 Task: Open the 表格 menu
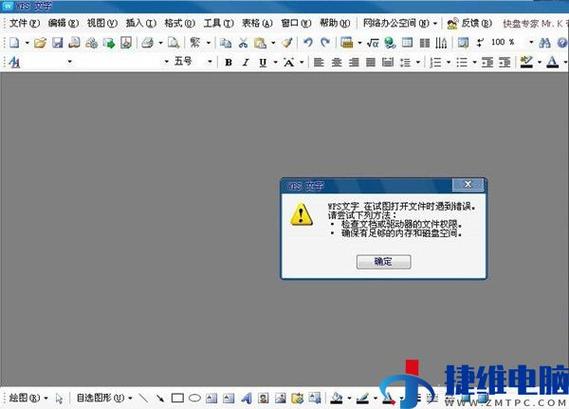(x=257, y=23)
